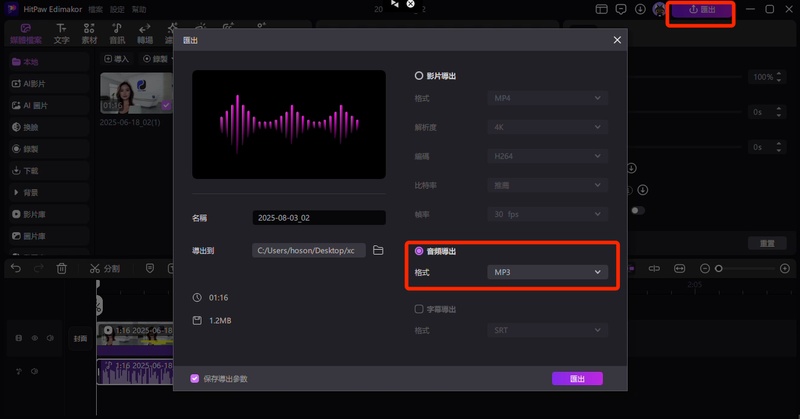Click the layout panel icon in title bar
The height and width of the screenshot is (419, 800).
click(x=601, y=9)
